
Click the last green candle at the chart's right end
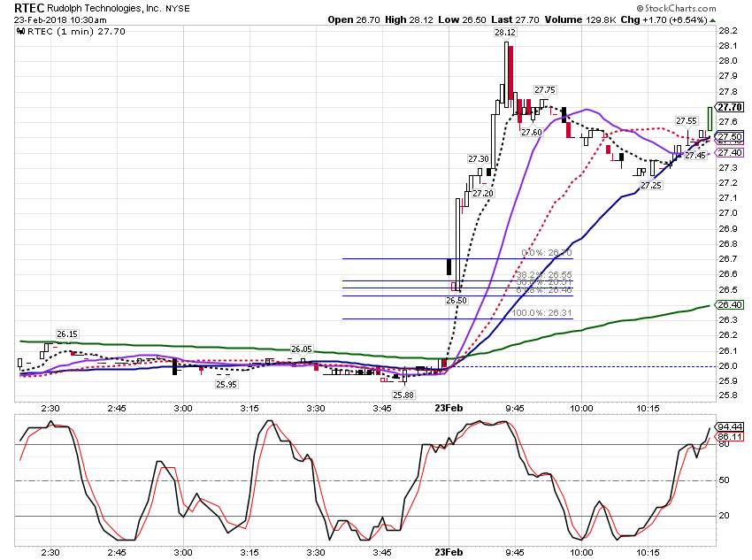point(710,119)
